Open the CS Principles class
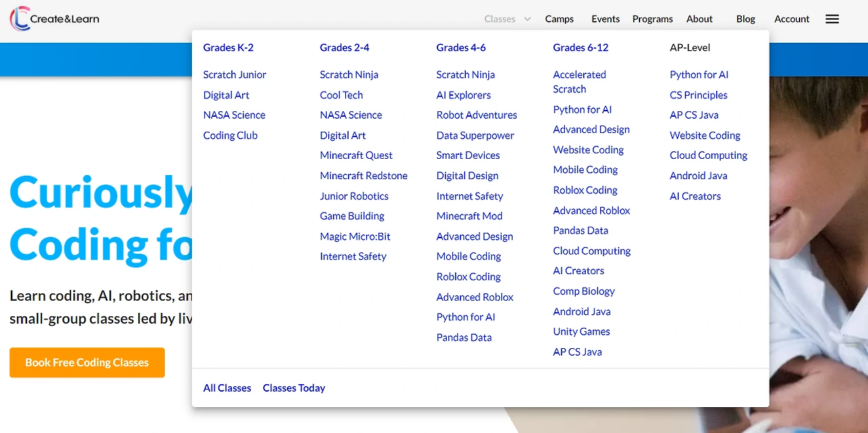This screenshot has height=433, width=868. click(698, 95)
